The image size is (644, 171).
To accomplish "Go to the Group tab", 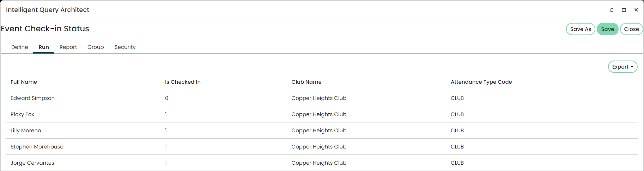I will click(x=96, y=47).
